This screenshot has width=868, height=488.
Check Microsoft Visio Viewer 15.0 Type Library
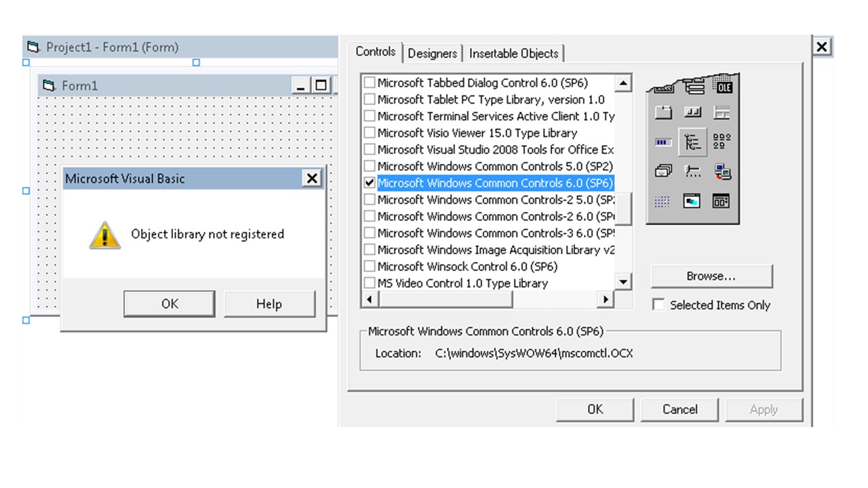pos(370,133)
